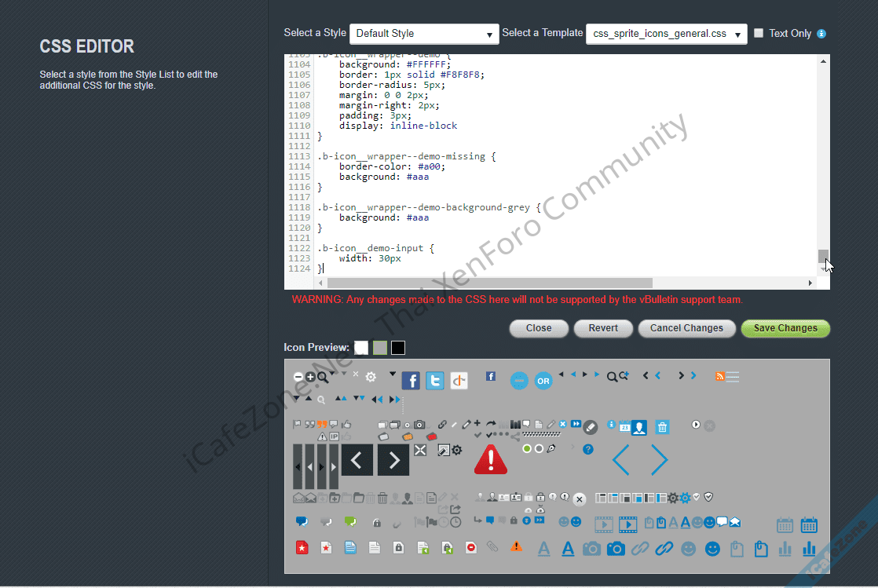Viewport: 878px width, 588px height.
Task: Click the Save Changes button
Action: point(785,328)
